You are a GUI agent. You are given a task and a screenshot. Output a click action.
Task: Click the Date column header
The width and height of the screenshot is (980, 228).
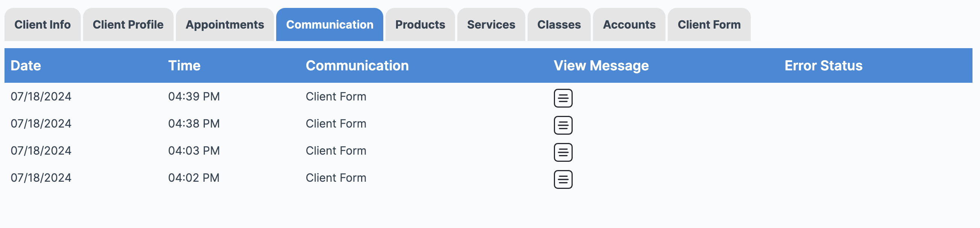[26, 65]
